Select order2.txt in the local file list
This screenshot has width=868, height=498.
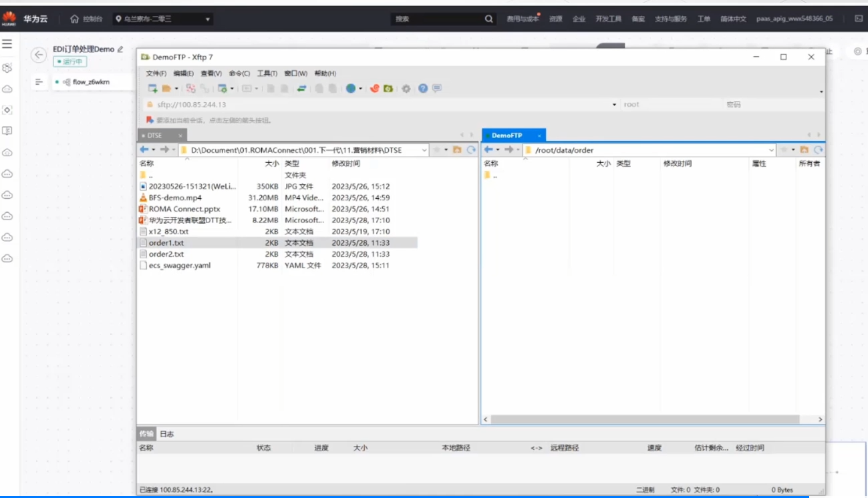click(277, 254)
